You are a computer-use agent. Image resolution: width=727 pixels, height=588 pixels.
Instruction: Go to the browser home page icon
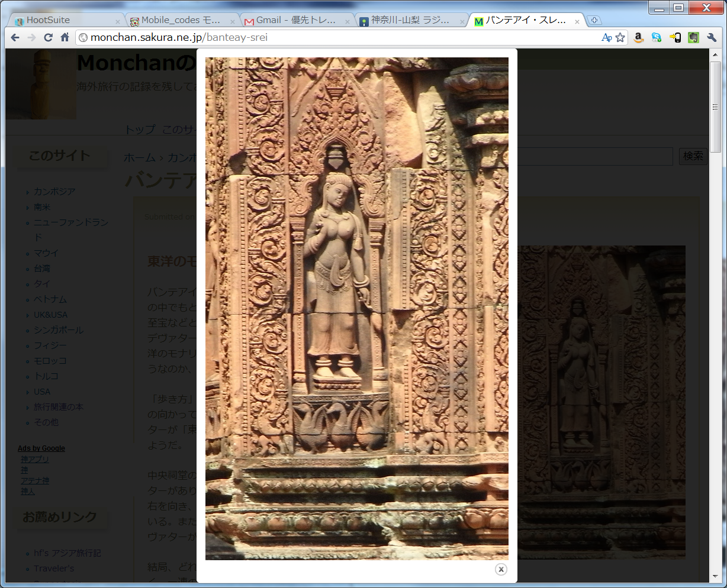point(65,37)
